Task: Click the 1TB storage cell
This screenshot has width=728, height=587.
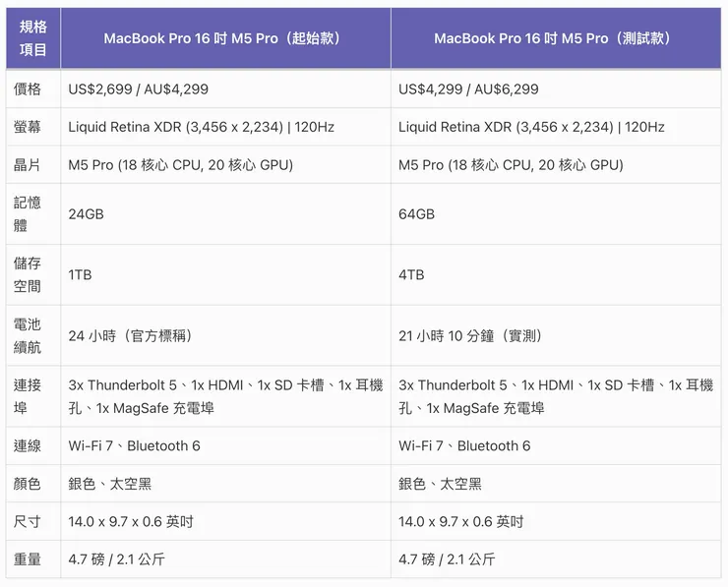Action: pyautogui.click(x=81, y=275)
